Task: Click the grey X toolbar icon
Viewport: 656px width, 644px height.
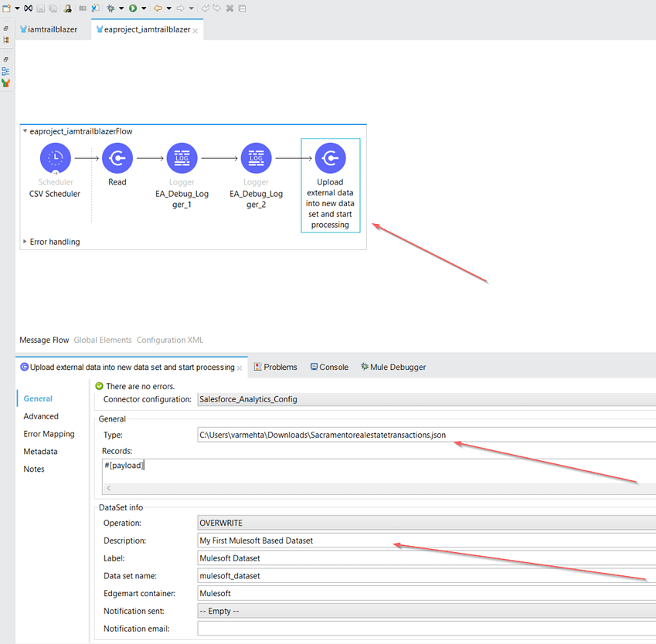Action: point(229,8)
